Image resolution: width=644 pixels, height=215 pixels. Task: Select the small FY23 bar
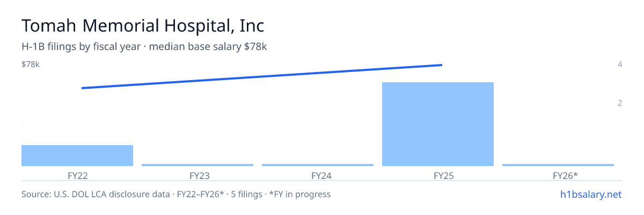(x=197, y=165)
